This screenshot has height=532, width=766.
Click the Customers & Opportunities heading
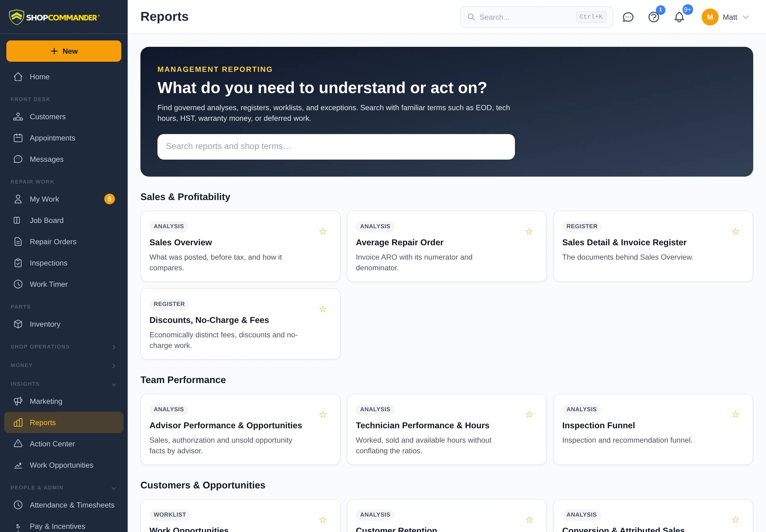point(203,485)
